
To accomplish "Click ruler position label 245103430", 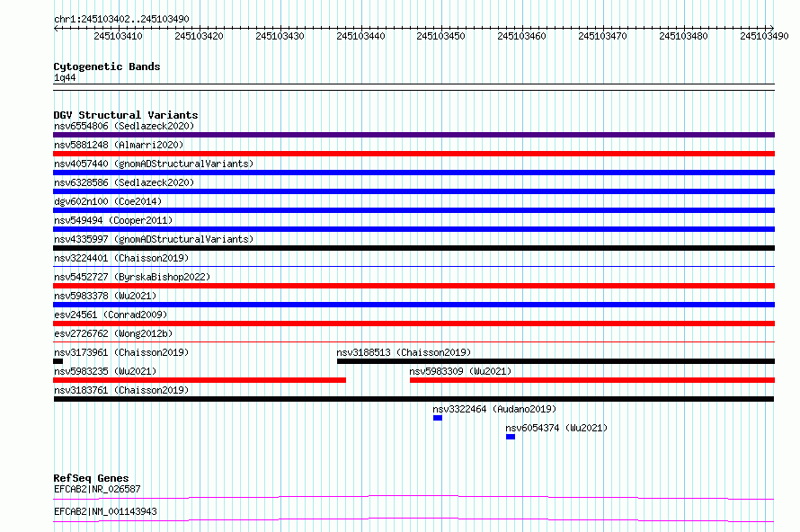I will (280, 36).
